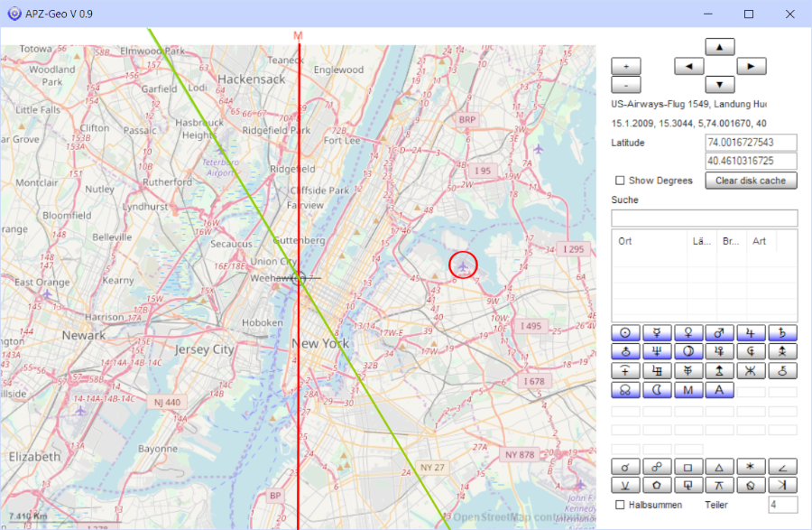The width and height of the screenshot is (812, 530).
Task: Toggle the Venus planet button
Action: pyautogui.click(x=688, y=333)
